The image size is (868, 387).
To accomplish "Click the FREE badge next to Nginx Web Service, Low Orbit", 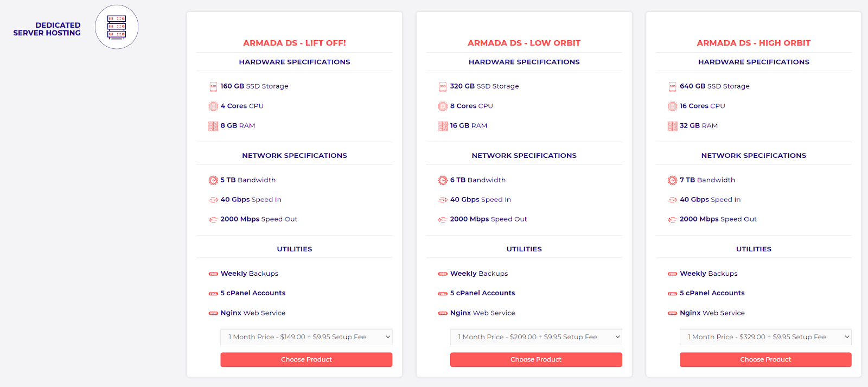I will click(x=443, y=313).
